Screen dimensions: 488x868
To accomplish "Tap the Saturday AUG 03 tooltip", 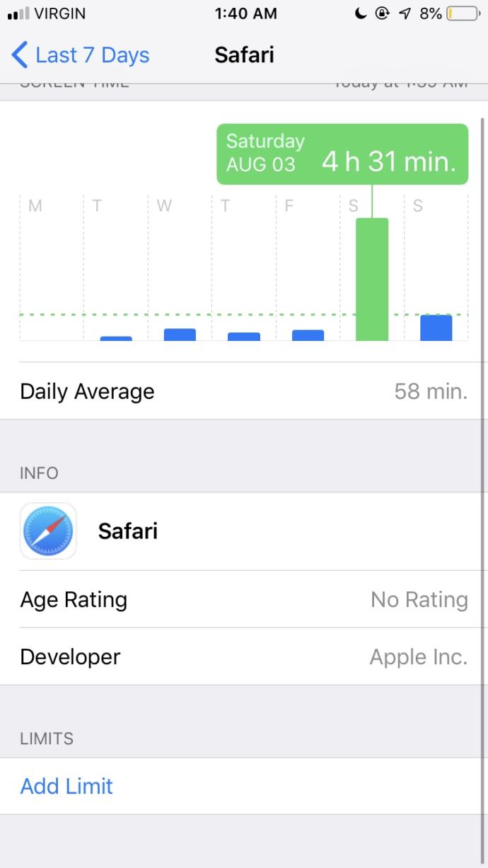I will click(342, 154).
